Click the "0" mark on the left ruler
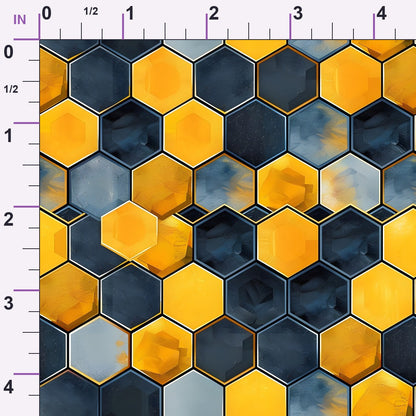Image resolution: width=416 pixels, height=416 pixels. coord(9,52)
